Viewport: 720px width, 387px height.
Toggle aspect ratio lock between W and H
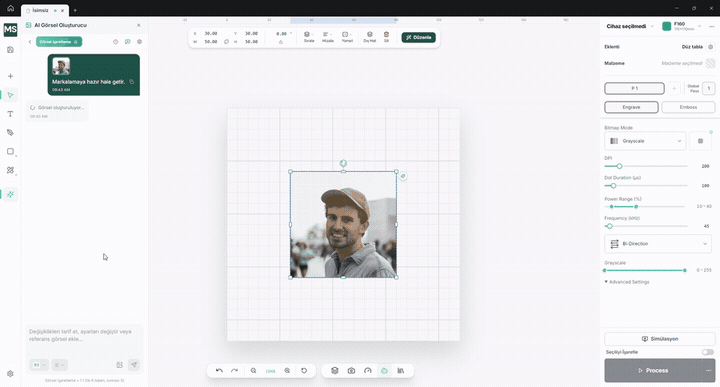point(226,41)
